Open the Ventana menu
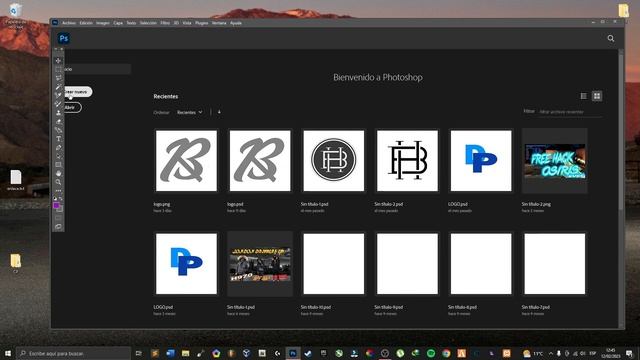 coord(219,23)
